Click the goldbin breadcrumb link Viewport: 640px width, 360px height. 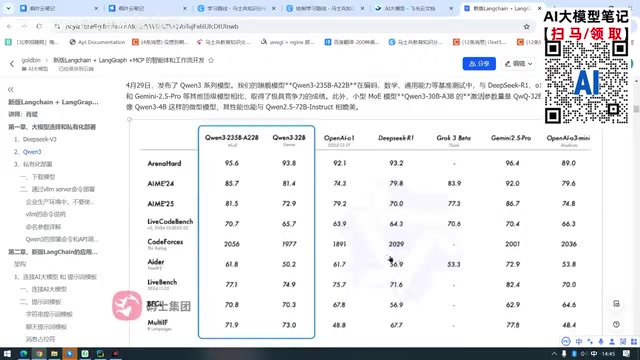(x=31, y=60)
